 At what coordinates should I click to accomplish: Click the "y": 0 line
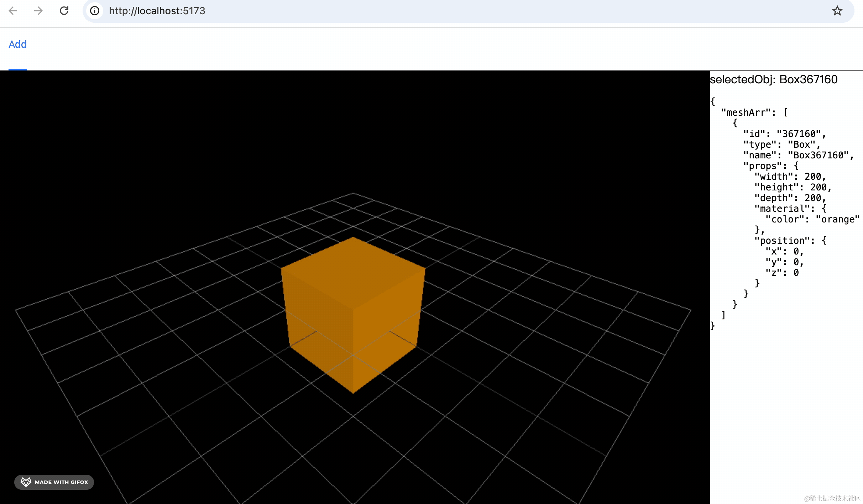785,262
